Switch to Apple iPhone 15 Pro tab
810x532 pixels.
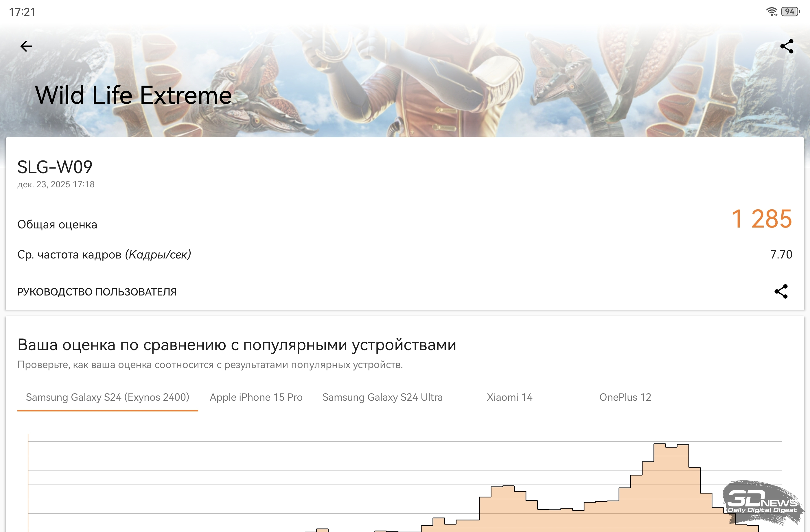256,397
